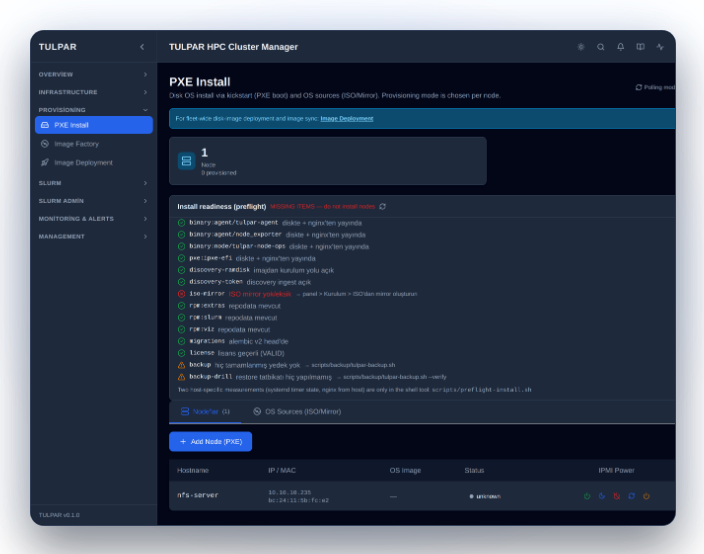Viewport: 704px width, 554px height.
Task: Collapse the TULPAR sidebar with chevron
Action: [x=142, y=47]
